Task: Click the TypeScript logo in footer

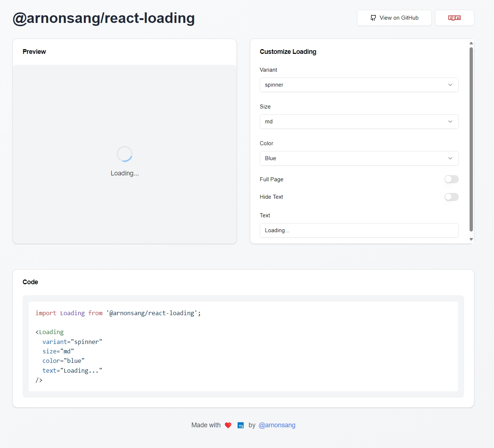Action: [240, 425]
